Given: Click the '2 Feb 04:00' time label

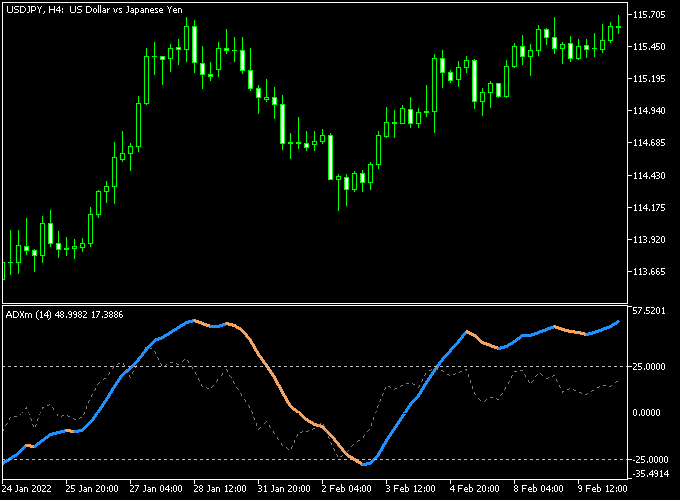Looking at the screenshot, I should [x=347, y=489].
